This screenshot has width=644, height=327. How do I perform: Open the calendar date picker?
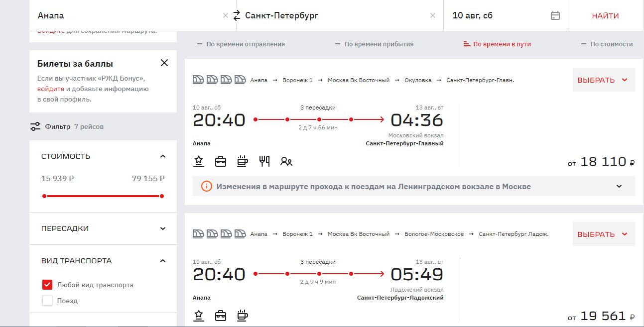(555, 15)
